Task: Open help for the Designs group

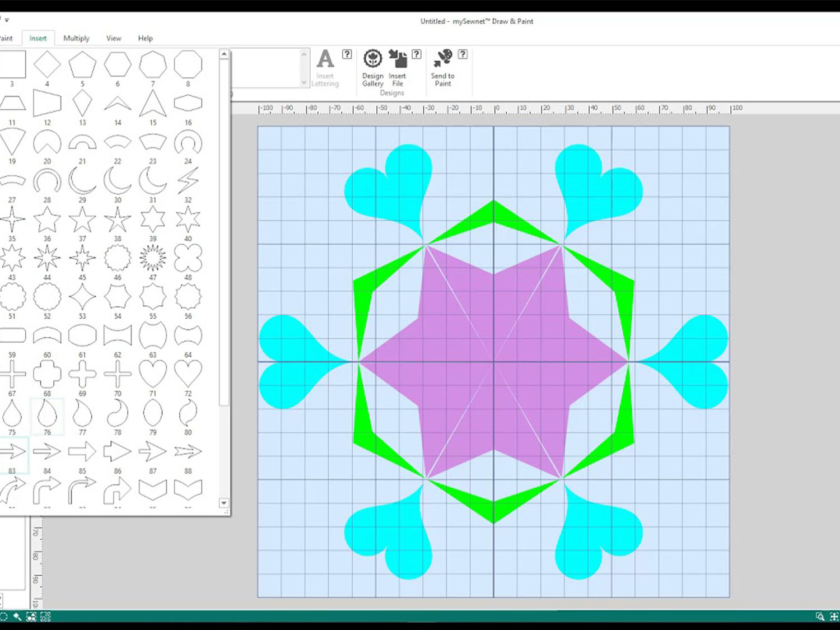Action: tap(417, 54)
